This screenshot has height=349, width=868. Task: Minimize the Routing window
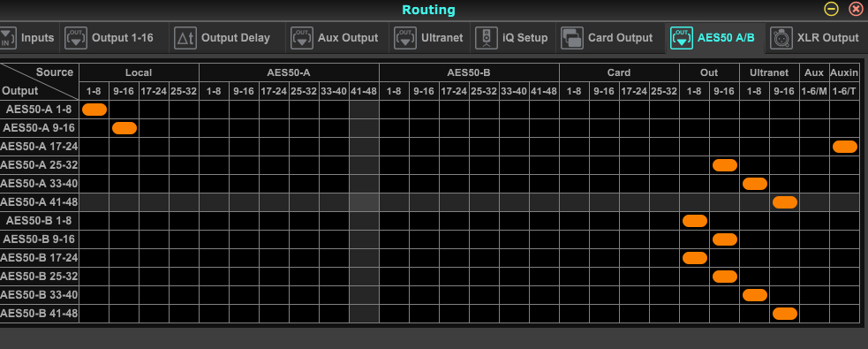coord(831,9)
